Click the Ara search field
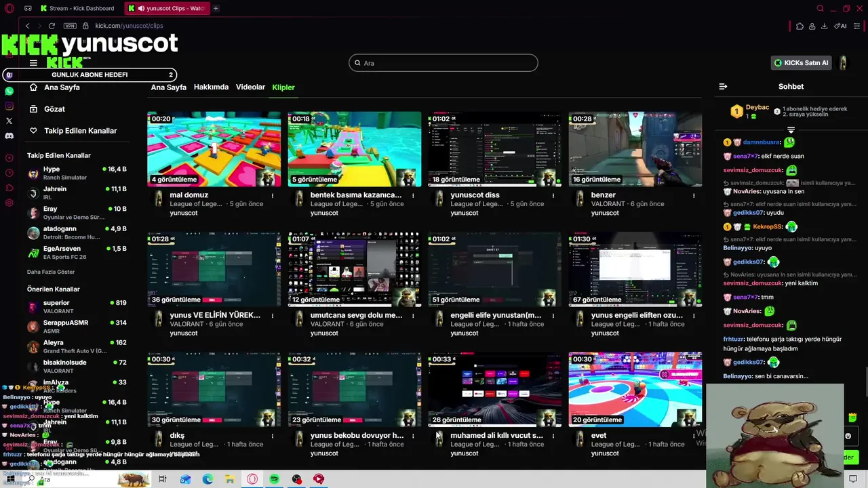 [x=443, y=63]
